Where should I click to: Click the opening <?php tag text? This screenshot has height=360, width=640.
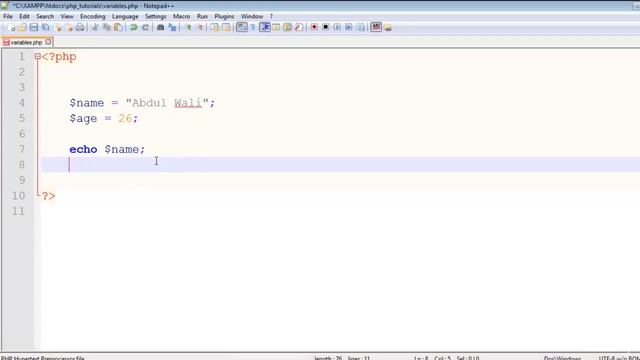(x=59, y=57)
